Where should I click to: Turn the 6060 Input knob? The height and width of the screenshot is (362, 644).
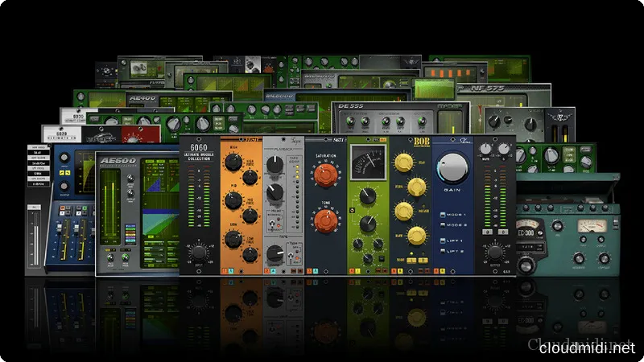199,253
